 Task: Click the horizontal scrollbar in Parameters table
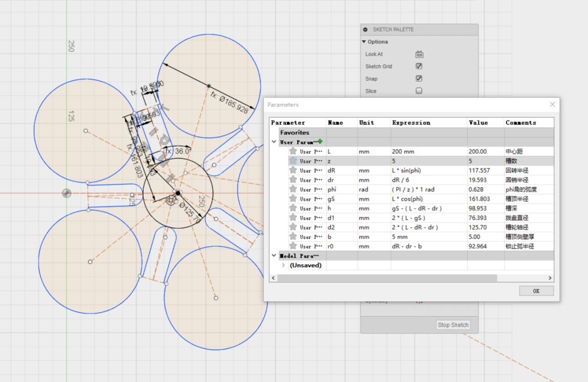[387, 278]
